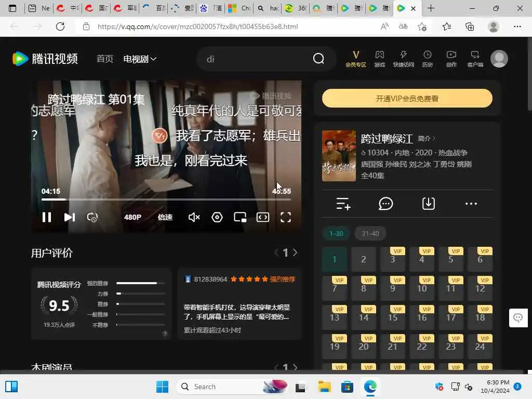This screenshot has width=532, height=399.
Task: Open Microsoft Store from taskbar
Action: [x=347, y=387]
